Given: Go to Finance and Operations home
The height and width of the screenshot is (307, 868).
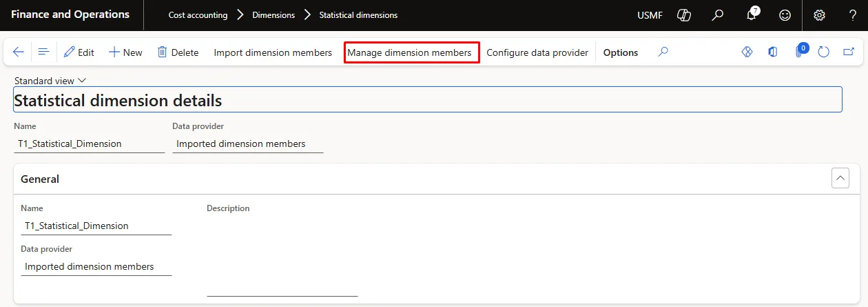Looking at the screenshot, I should (70, 14).
